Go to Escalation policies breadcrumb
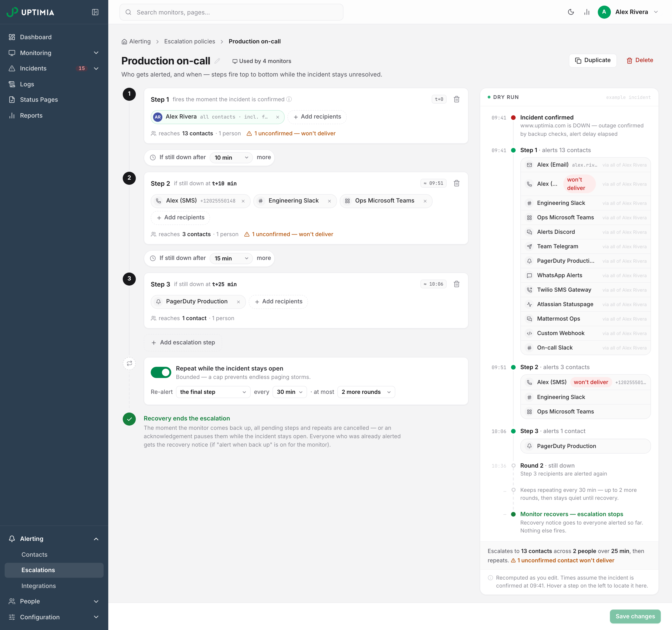Viewport: 672px width, 630px height. (190, 42)
